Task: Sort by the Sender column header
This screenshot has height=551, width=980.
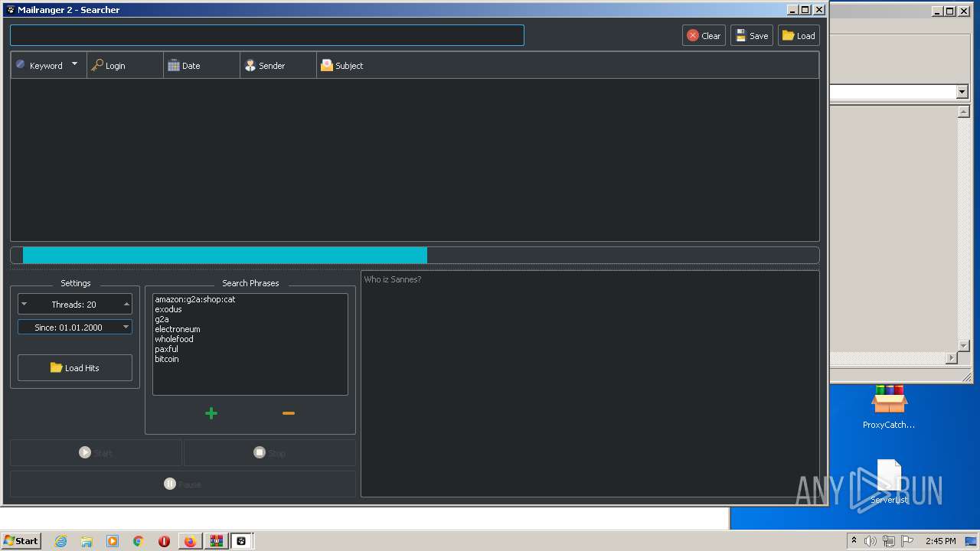Action: pyautogui.click(x=278, y=66)
